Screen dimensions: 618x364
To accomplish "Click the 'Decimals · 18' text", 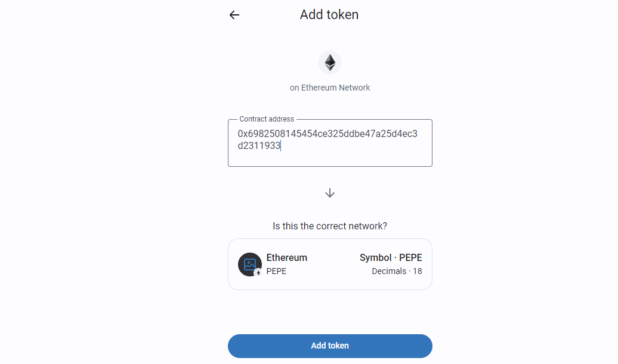I will pos(397,271).
